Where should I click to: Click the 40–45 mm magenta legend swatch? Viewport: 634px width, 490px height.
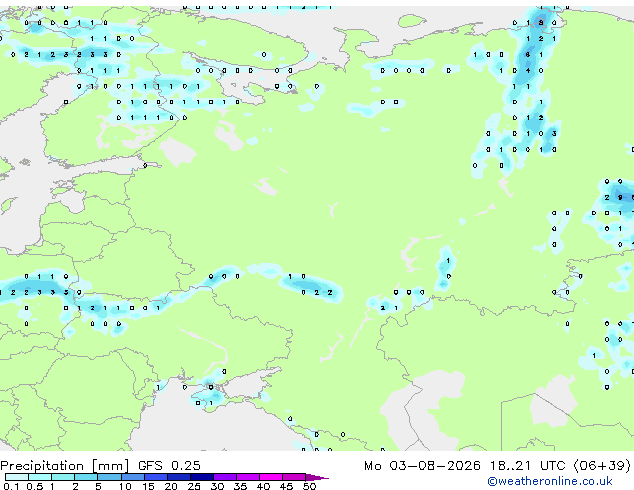(271, 477)
